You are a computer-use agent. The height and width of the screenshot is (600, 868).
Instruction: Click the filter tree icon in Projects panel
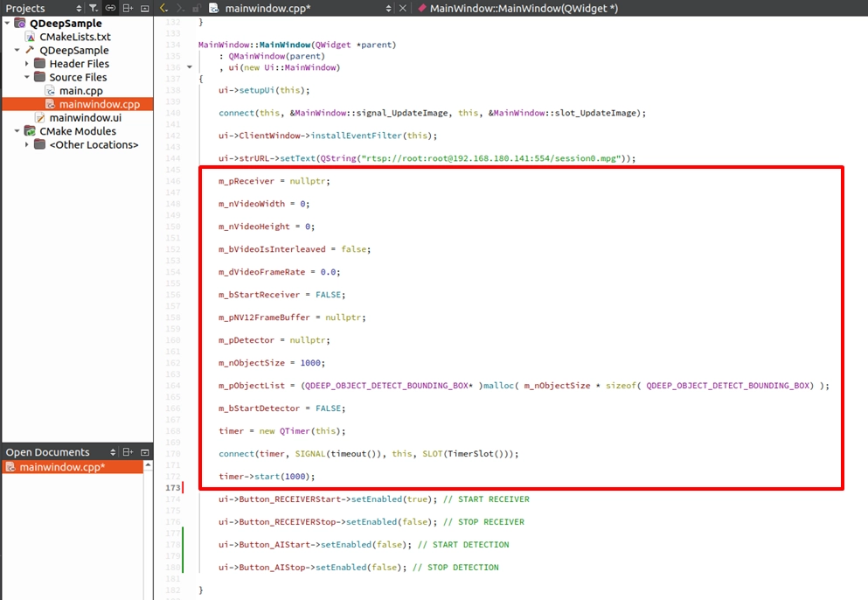point(94,9)
